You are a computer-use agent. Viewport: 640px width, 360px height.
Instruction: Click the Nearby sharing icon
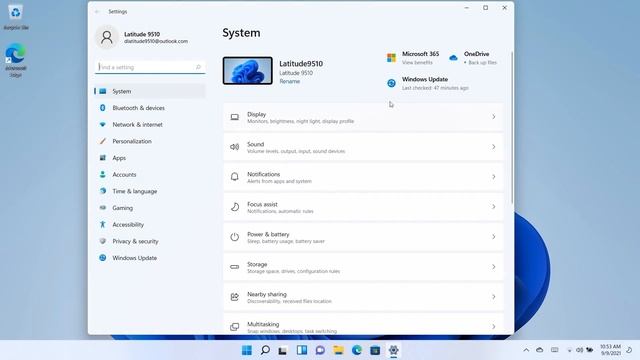click(x=235, y=297)
